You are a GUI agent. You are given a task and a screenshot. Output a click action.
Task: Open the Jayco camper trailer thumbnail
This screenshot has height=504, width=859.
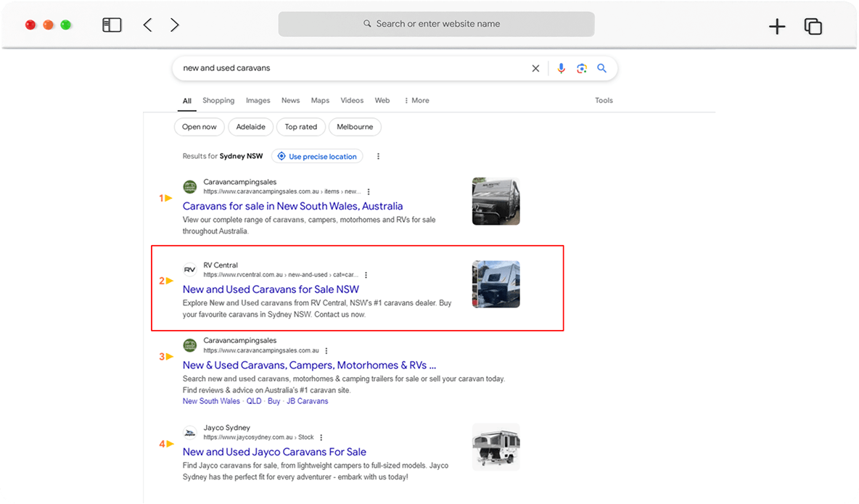pyautogui.click(x=496, y=447)
